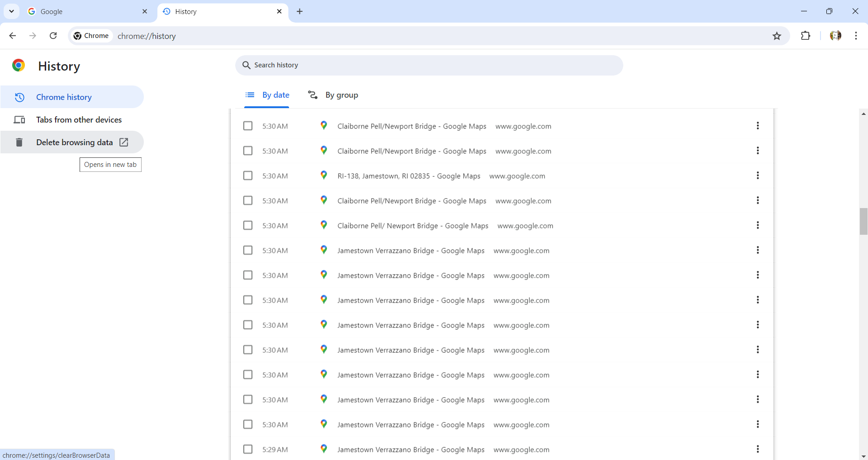This screenshot has width=868, height=460.
Task: Open the profile avatar menu
Action: pos(835,36)
